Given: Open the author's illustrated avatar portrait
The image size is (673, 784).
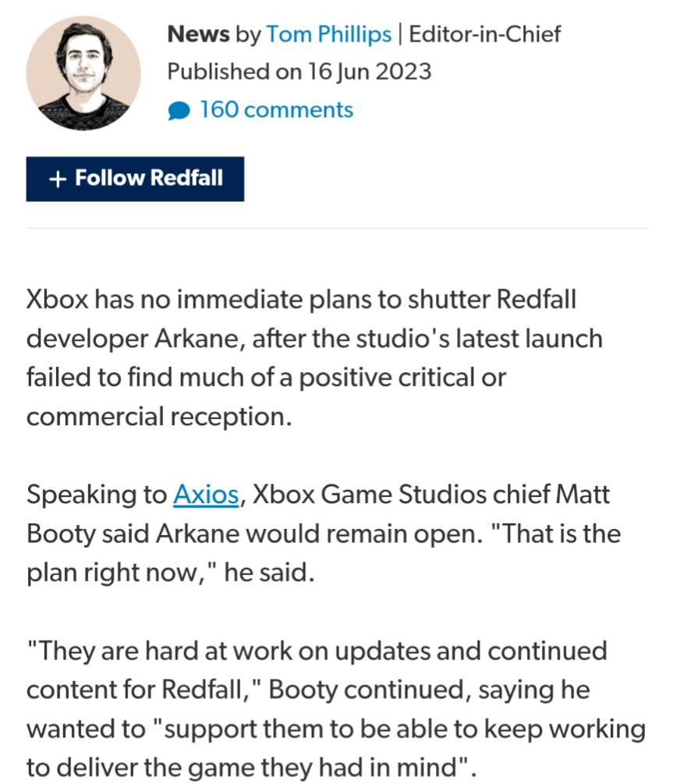Looking at the screenshot, I should pyautogui.click(x=83, y=73).
